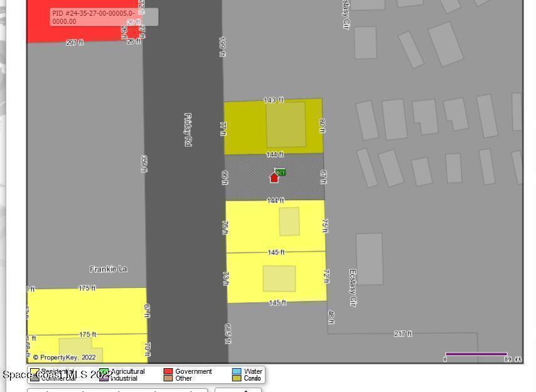Click the Frankie La street label
The height and width of the screenshot is (392, 536).
tap(108, 269)
